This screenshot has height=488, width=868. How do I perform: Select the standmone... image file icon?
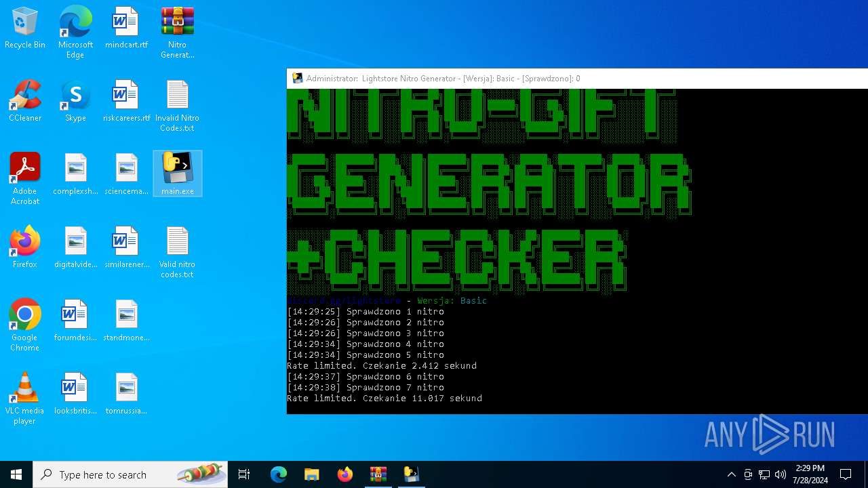(126, 321)
